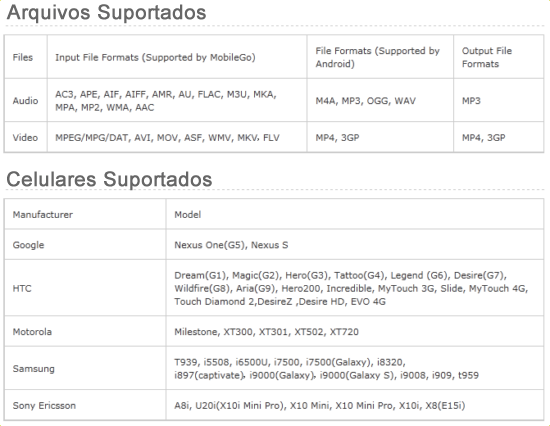
Task: Click the Model column header
Action: pyautogui.click(x=188, y=214)
